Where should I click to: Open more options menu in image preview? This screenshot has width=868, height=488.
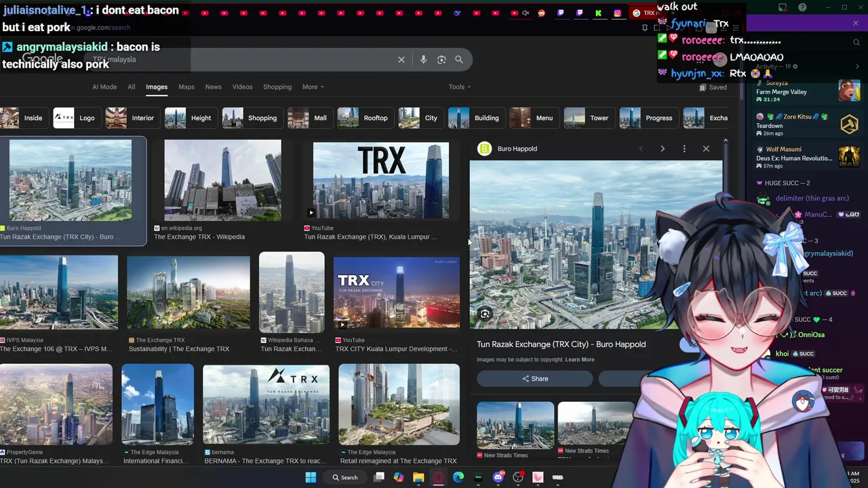point(684,148)
